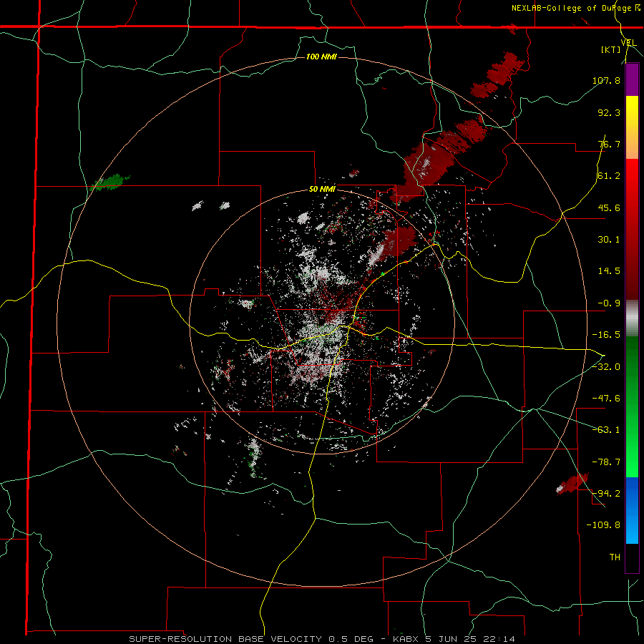Click the [KT] units label
Screen dimensions: 644x644
[611, 49]
